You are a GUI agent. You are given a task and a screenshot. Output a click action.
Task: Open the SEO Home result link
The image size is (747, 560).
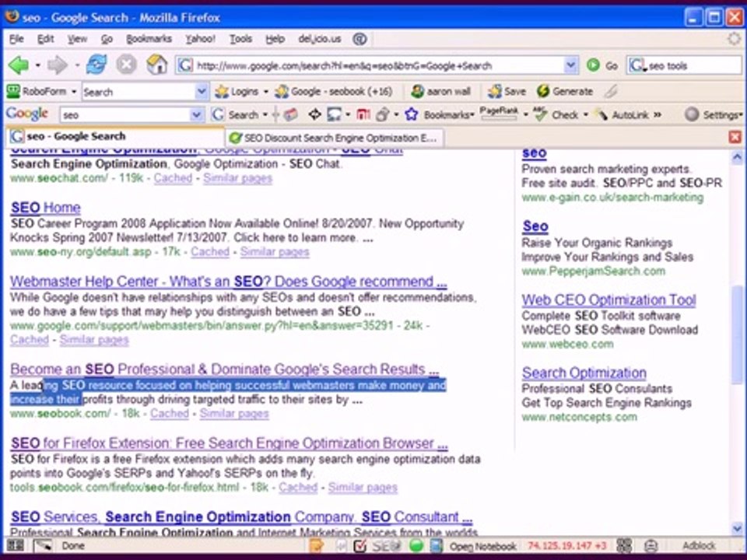click(46, 208)
